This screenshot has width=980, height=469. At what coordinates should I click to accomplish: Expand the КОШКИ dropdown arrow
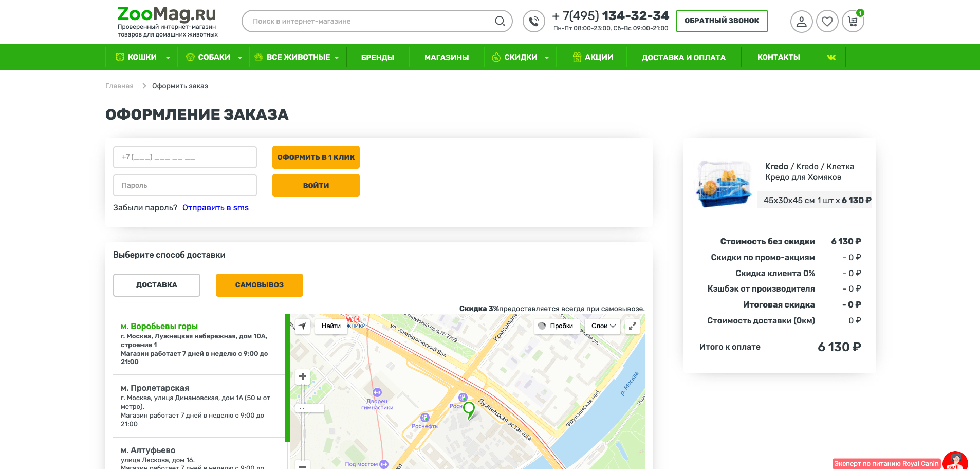pyautogui.click(x=168, y=58)
